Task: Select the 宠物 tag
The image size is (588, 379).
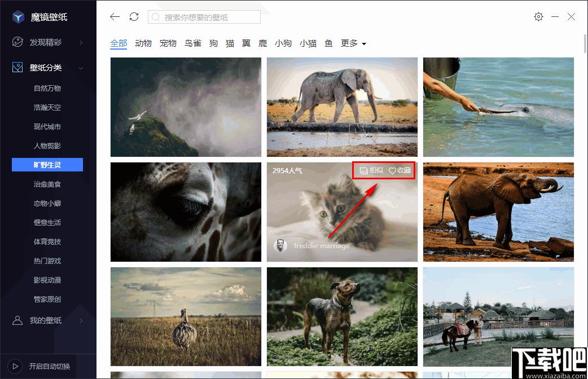Action: [168, 43]
